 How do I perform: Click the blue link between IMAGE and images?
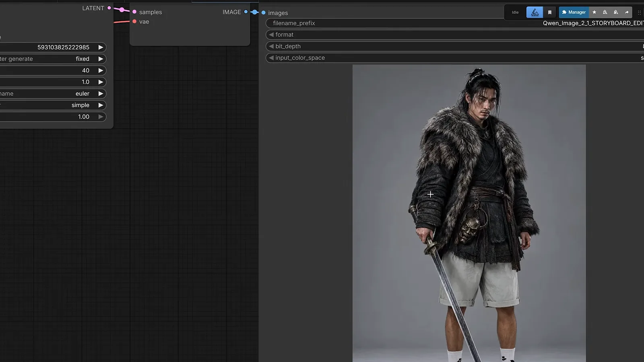tap(255, 12)
